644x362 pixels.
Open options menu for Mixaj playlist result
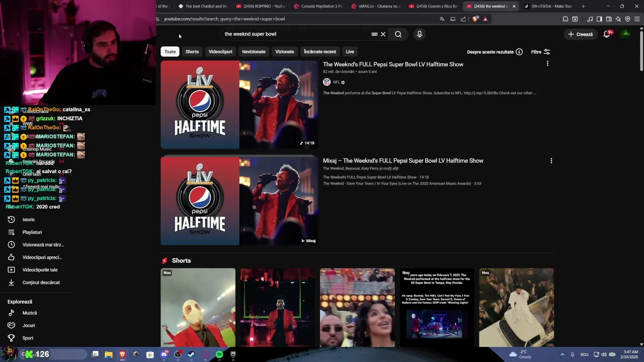(551, 161)
